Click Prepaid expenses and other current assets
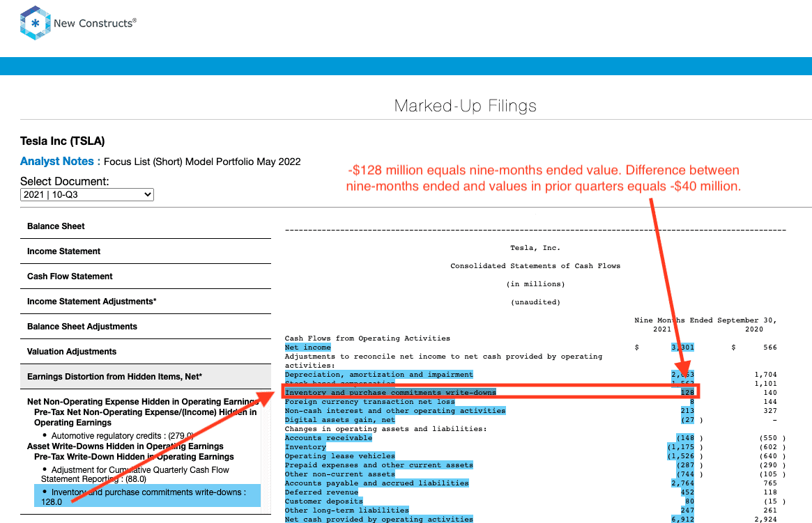Screen dimensions: 812x523 [379, 465]
